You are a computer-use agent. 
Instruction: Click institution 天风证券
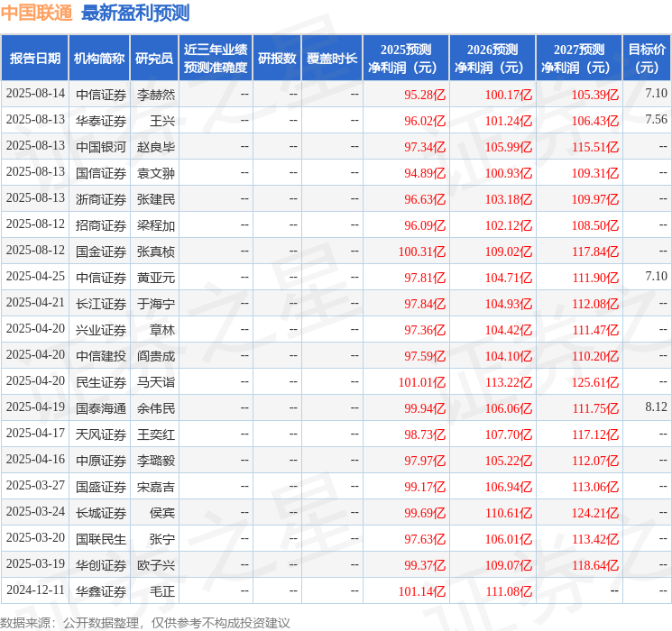point(101,434)
